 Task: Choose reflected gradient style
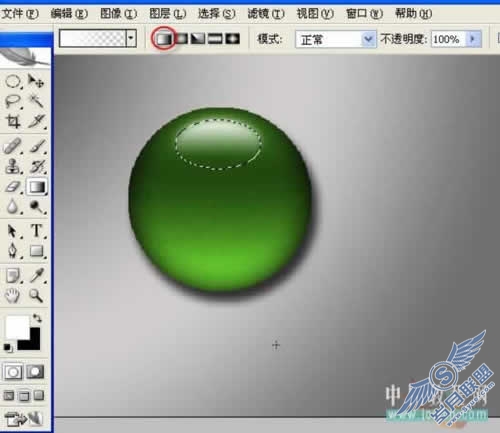[x=215, y=39]
